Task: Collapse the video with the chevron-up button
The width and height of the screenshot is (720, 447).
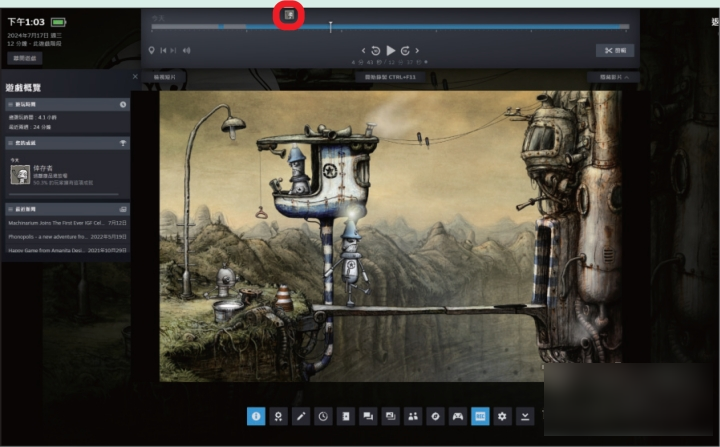Action: (x=613, y=77)
